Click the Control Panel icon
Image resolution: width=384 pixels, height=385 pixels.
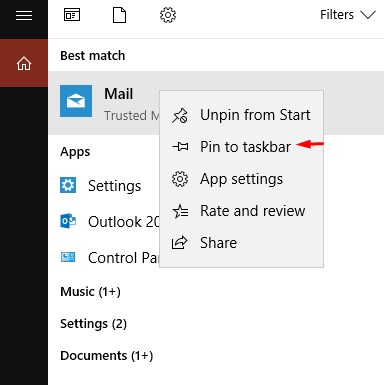[68, 257]
